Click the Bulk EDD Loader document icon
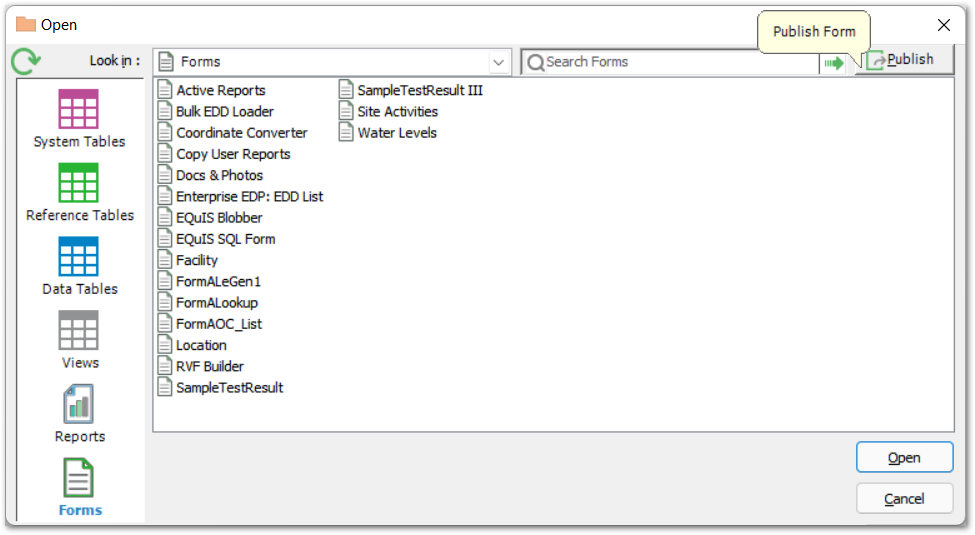975x535 pixels. (165, 111)
